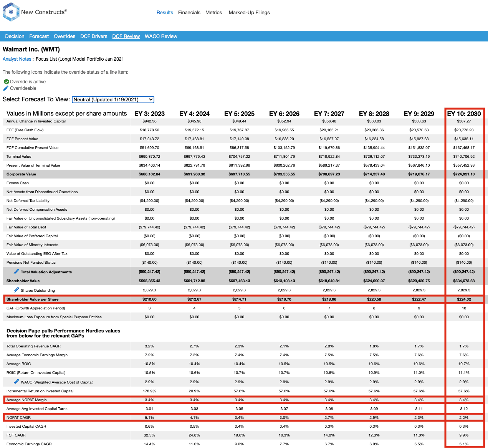Switch to the DCF Drivers tab

[x=94, y=36]
